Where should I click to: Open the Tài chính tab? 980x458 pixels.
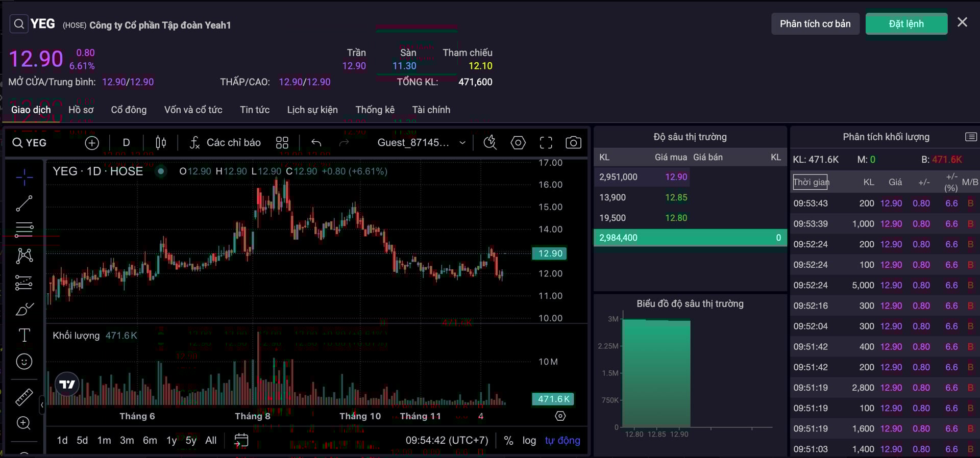(x=431, y=110)
